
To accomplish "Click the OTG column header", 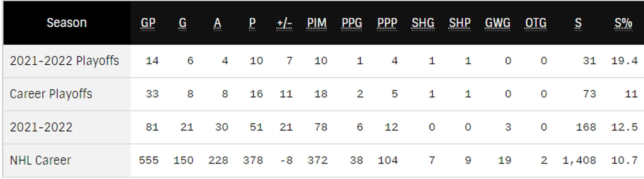I will (536, 23).
